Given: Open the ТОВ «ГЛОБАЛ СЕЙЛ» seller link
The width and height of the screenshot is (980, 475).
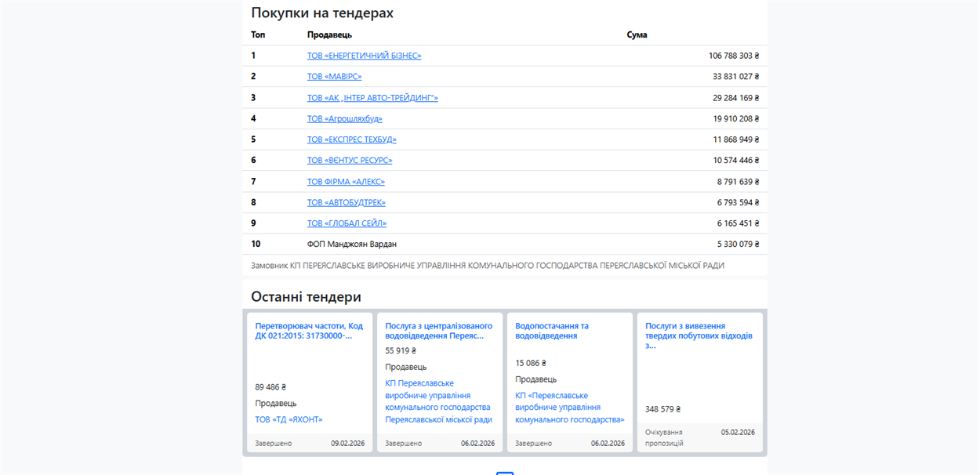Looking at the screenshot, I should [x=347, y=223].
